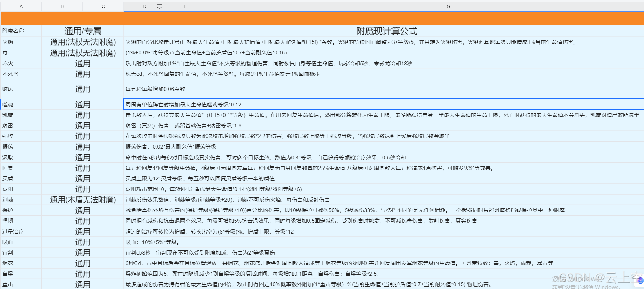Select the cell '振荡'
Viewport: 644px width, 289px height.
click(x=21, y=147)
